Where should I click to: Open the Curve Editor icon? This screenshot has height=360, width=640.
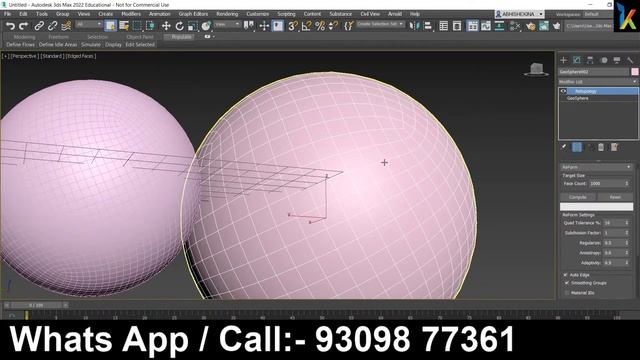tap(486, 26)
